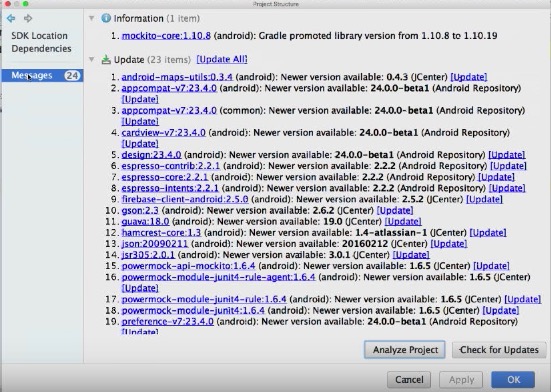Update powermock-module-junit4-rule to 1.6.5
551x392 pixels.
tap(523, 300)
